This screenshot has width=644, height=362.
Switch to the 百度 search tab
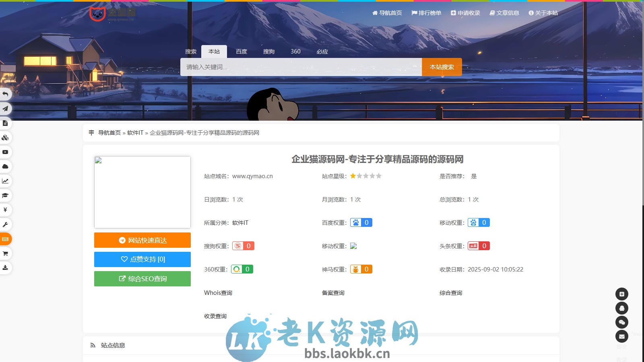(241, 51)
